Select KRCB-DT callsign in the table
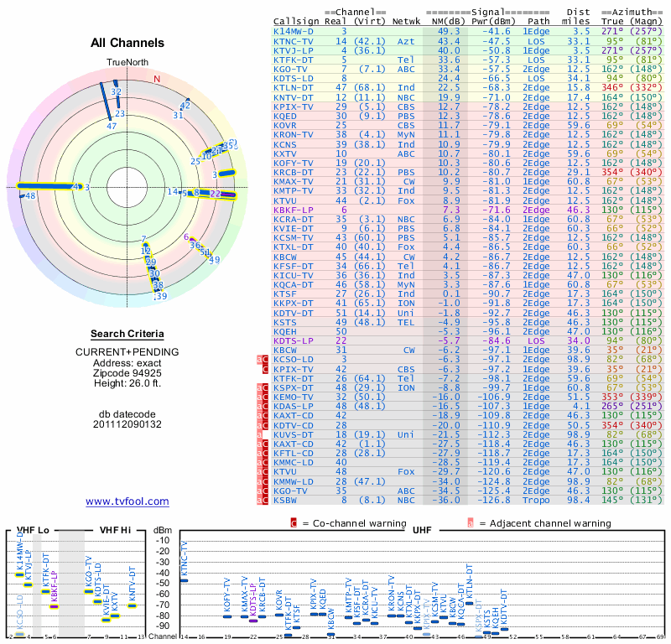This screenshot has width=671, height=644. 294,173
